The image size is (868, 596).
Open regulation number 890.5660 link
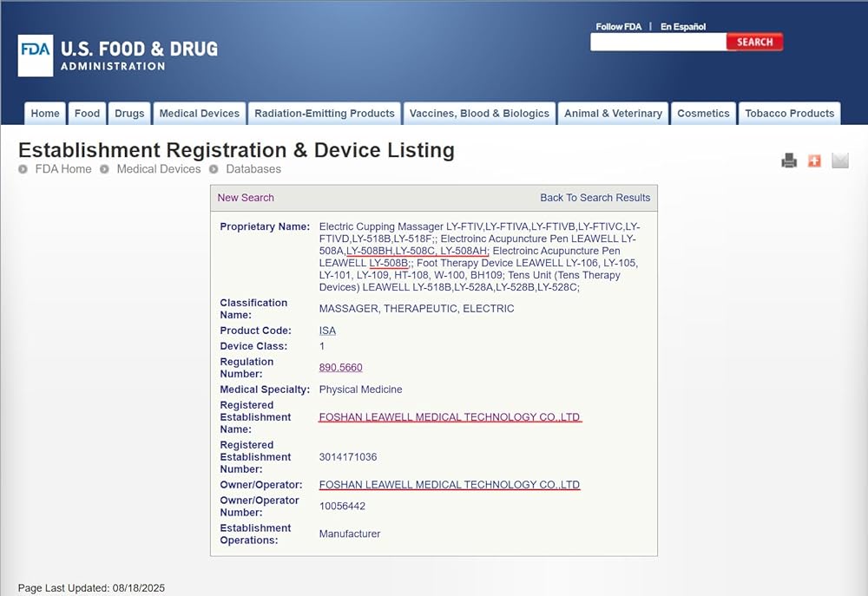pyautogui.click(x=340, y=368)
